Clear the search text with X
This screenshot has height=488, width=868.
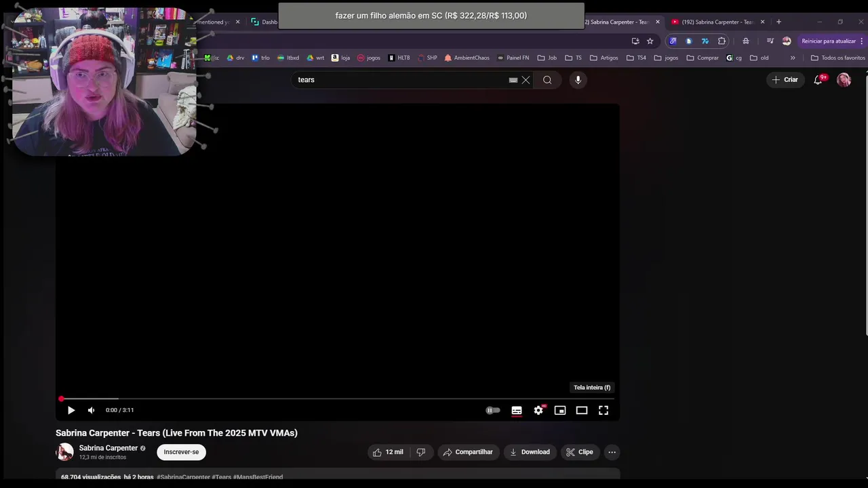(526, 80)
